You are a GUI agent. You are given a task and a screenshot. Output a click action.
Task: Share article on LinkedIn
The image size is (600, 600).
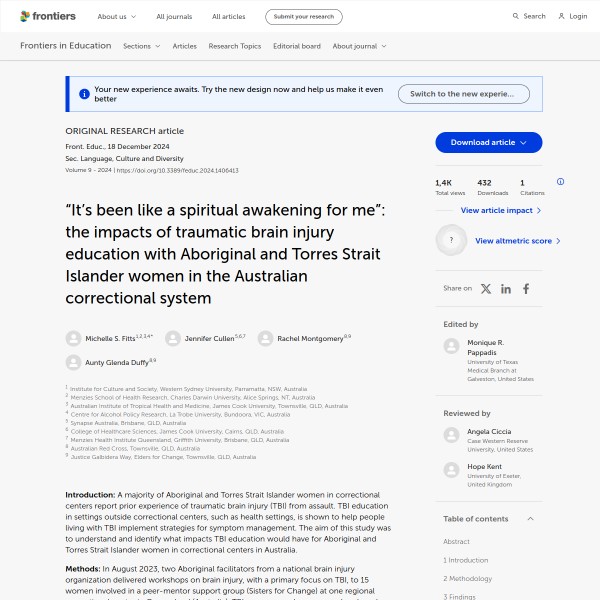tap(506, 288)
